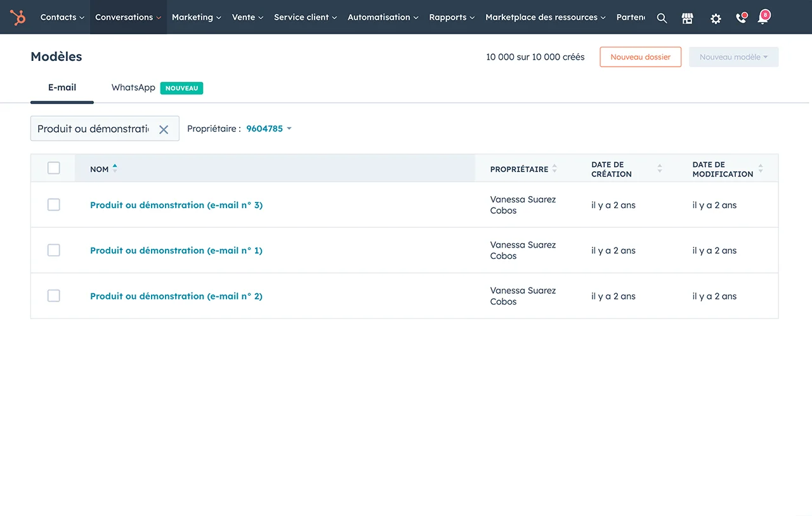Screen dimensions: 812x516
Task: Click the phone calling icon
Action: pyautogui.click(x=740, y=18)
